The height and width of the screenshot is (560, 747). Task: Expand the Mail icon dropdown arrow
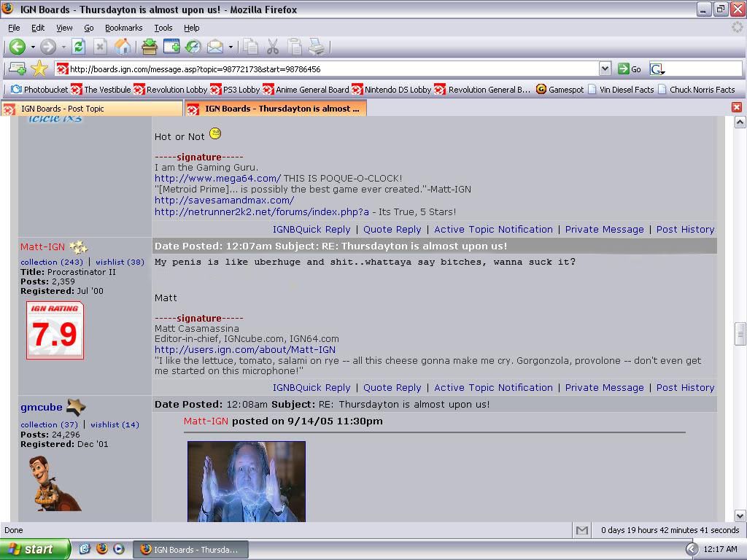click(x=231, y=47)
